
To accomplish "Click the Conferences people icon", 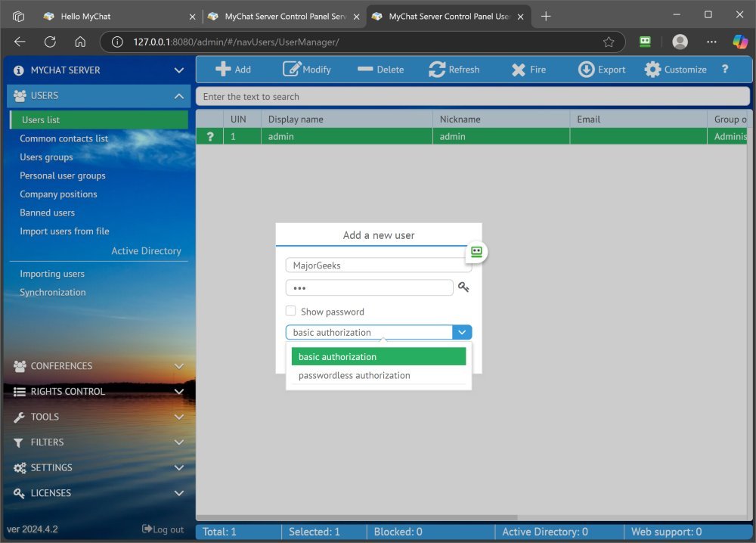I will click(20, 366).
